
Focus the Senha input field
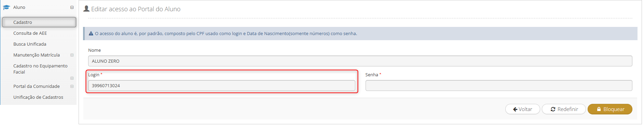click(499, 85)
